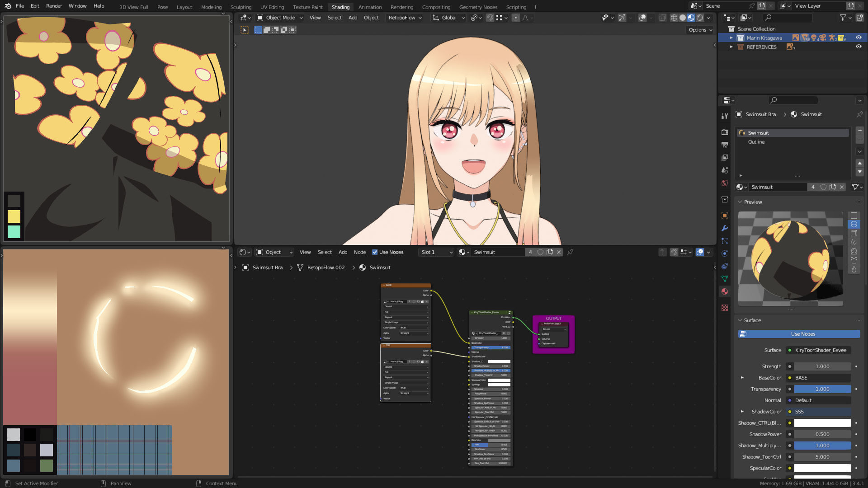Open the Object Constraints properties tab
This screenshot has height=488, width=868.
725,266
